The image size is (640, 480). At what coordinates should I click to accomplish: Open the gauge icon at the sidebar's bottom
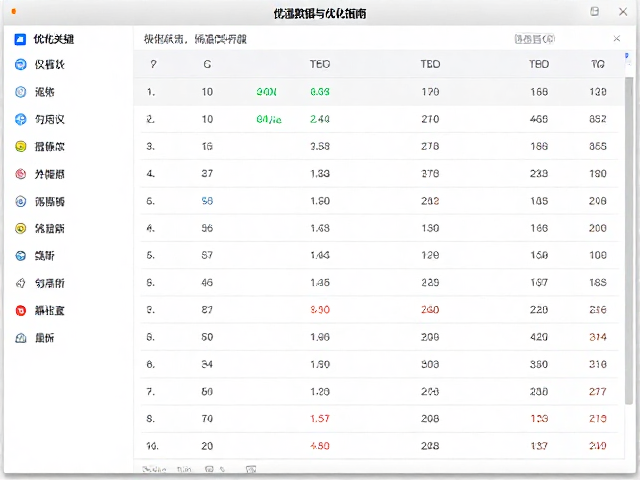click(20, 338)
